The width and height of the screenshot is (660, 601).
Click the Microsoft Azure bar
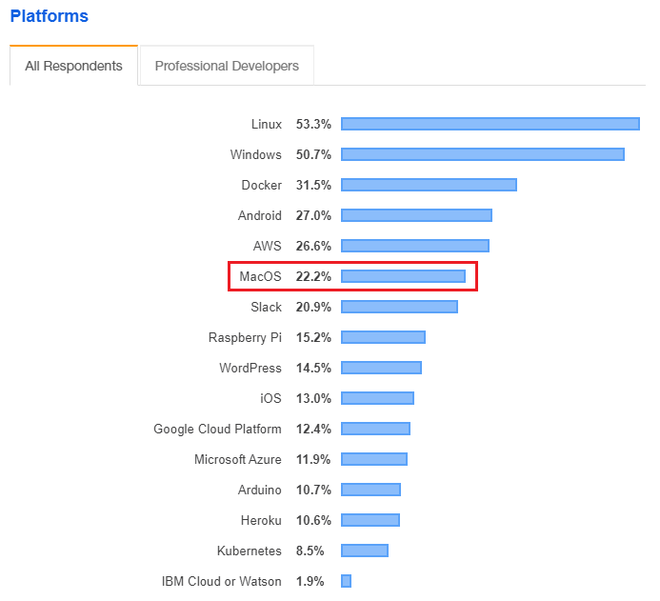[374, 459]
